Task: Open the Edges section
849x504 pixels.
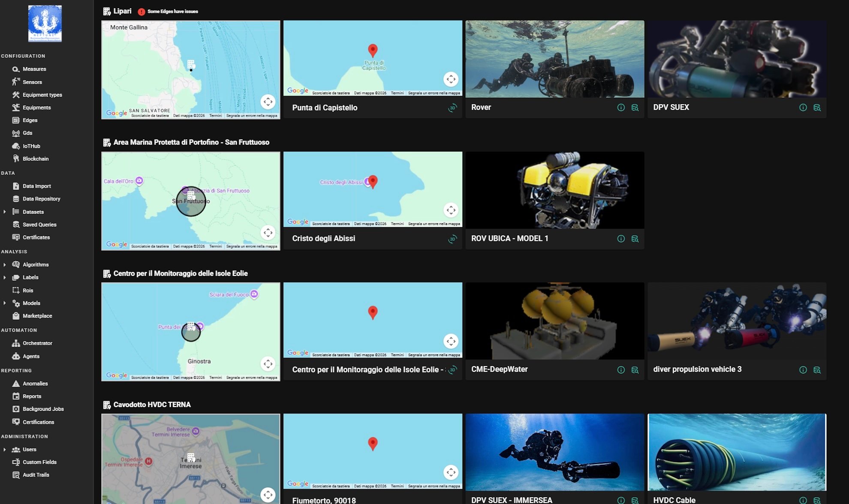Action: pyautogui.click(x=30, y=120)
